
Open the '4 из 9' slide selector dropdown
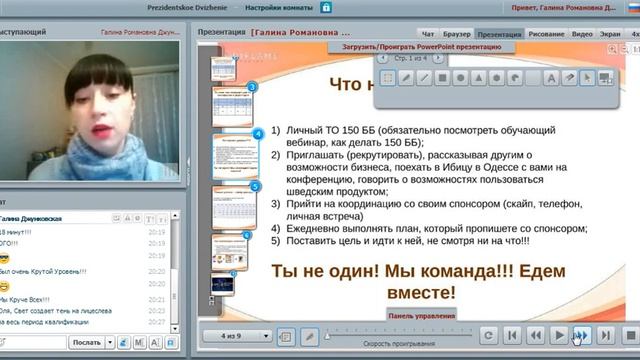coord(238,336)
